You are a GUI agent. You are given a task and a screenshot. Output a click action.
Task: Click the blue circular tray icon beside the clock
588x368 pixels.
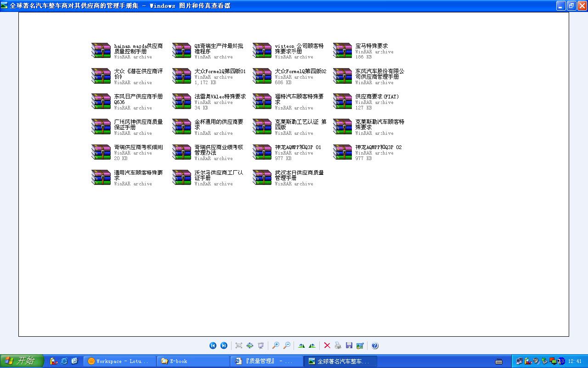tap(561, 361)
